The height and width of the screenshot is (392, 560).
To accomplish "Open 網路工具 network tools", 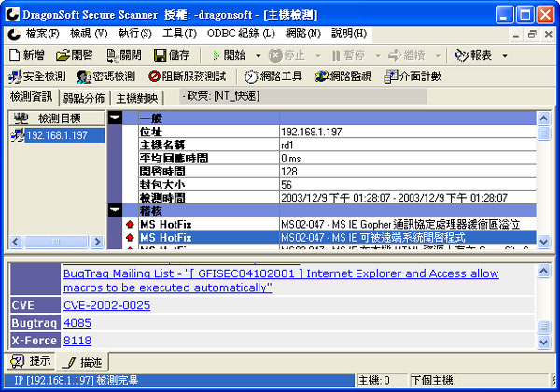I will (x=273, y=77).
